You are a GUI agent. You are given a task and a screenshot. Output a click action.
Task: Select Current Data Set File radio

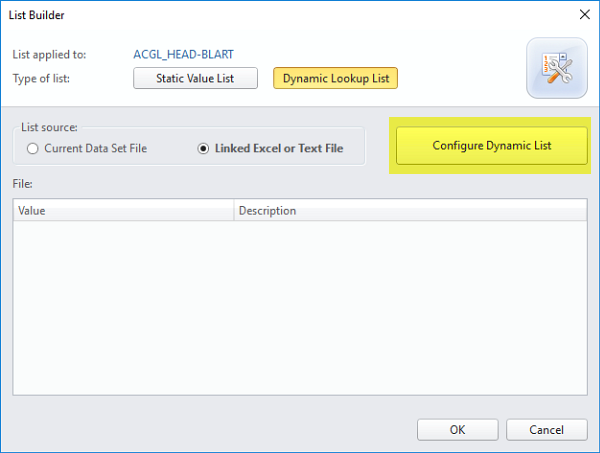pos(87,148)
